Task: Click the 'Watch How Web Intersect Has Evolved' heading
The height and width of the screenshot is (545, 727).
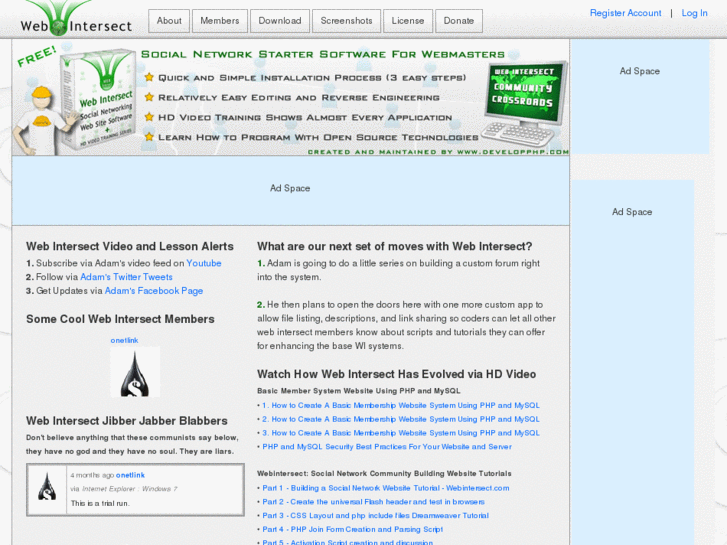Action: (x=396, y=374)
